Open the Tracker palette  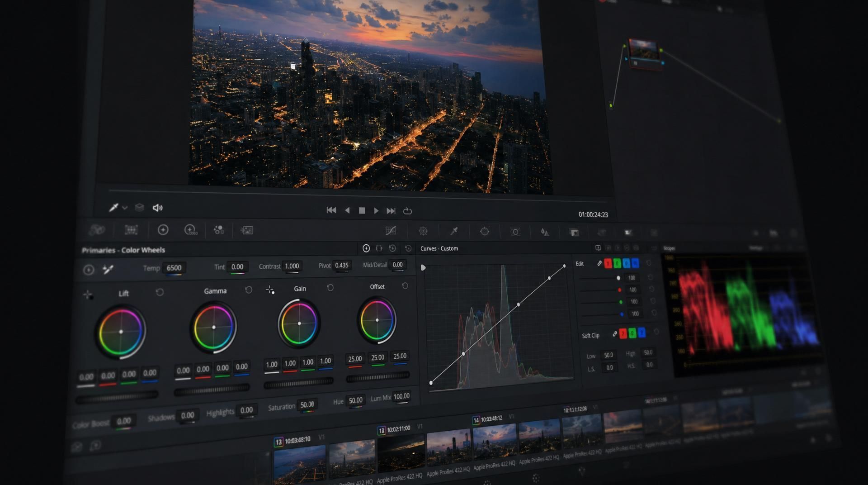point(515,232)
